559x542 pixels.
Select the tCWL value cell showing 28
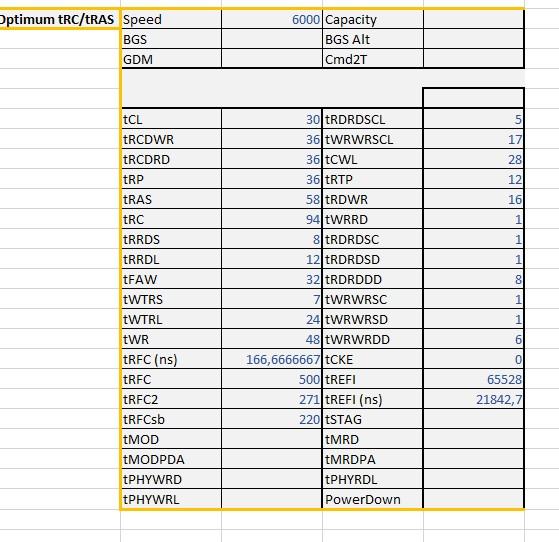point(473,159)
